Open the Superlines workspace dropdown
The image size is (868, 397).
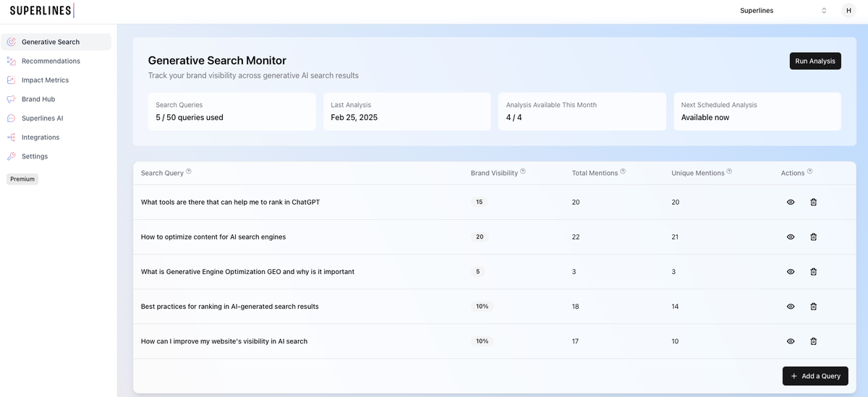pyautogui.click(x=783, y=11)
